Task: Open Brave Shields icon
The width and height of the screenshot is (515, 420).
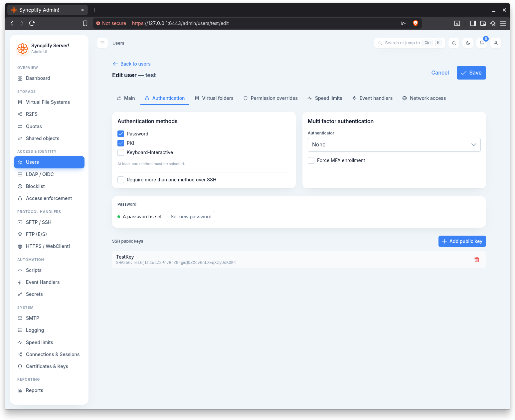Action: point(415,23)
